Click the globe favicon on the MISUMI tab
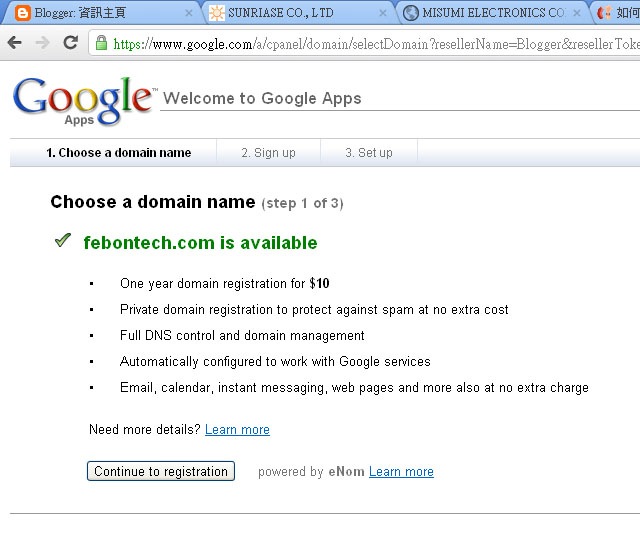640x542 pixels. [411, 13]
